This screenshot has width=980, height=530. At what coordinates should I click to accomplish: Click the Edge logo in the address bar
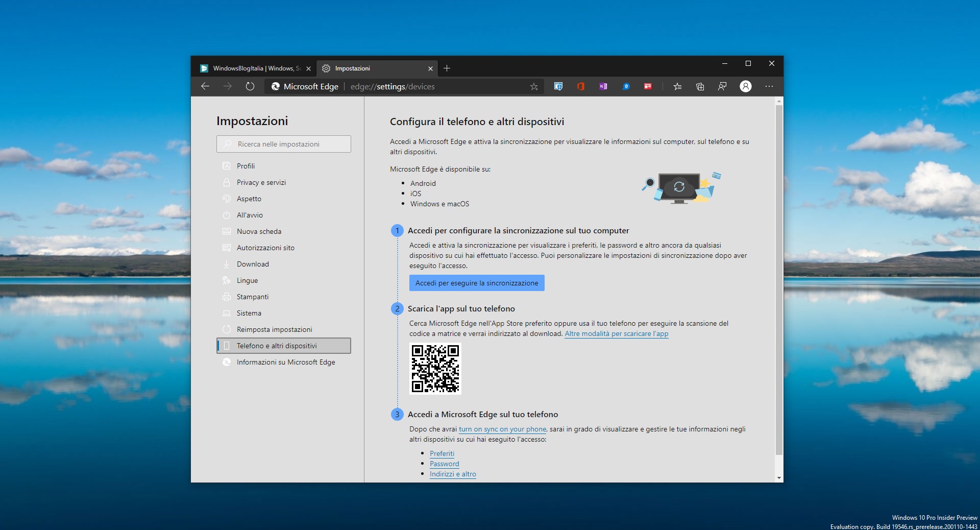coord(276,86)
